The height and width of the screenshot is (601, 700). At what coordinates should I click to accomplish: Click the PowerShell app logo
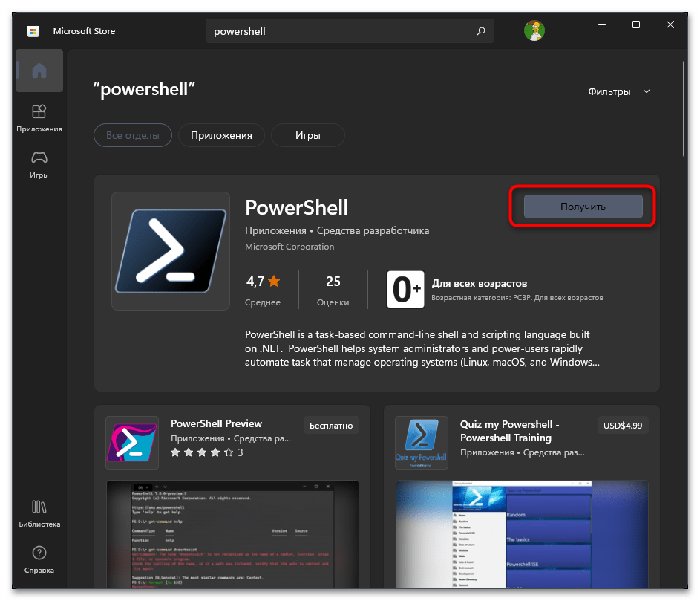[170, 250]
